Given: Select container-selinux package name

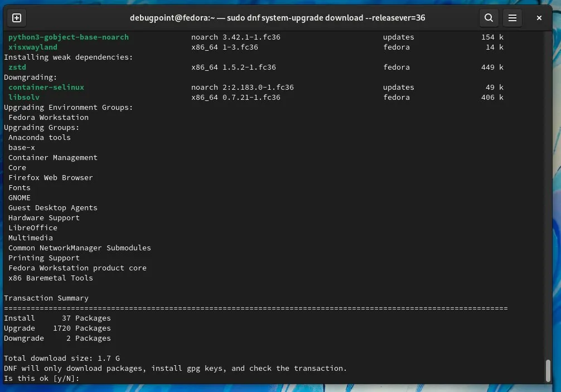Looking at the screenshot, I should point(46,88).
